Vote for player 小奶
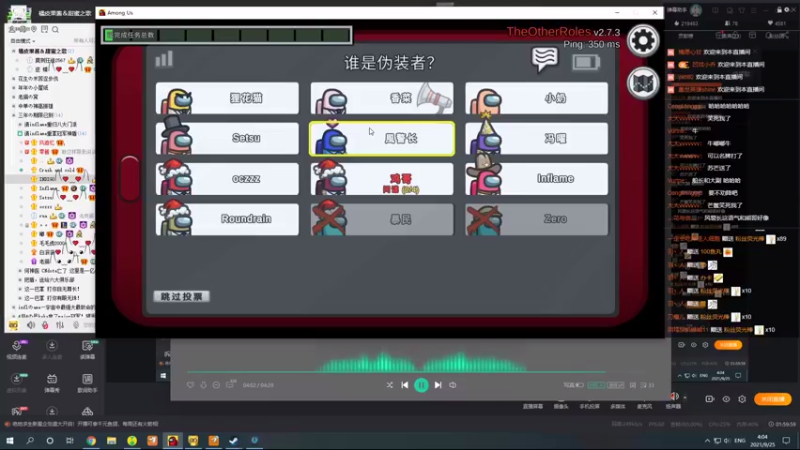The image size is (800, 450). [536, 98]
